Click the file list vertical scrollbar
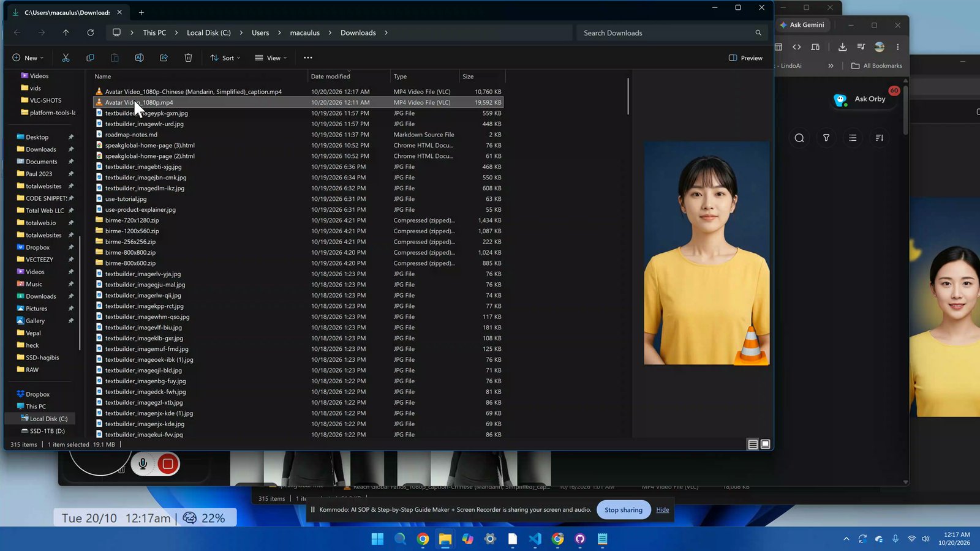 coord(628,96)
